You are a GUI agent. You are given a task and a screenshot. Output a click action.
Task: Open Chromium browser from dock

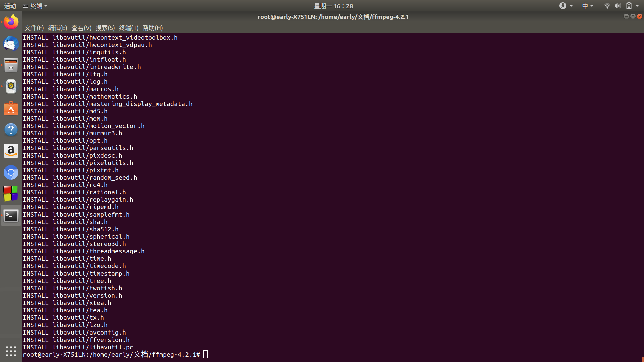11,173
